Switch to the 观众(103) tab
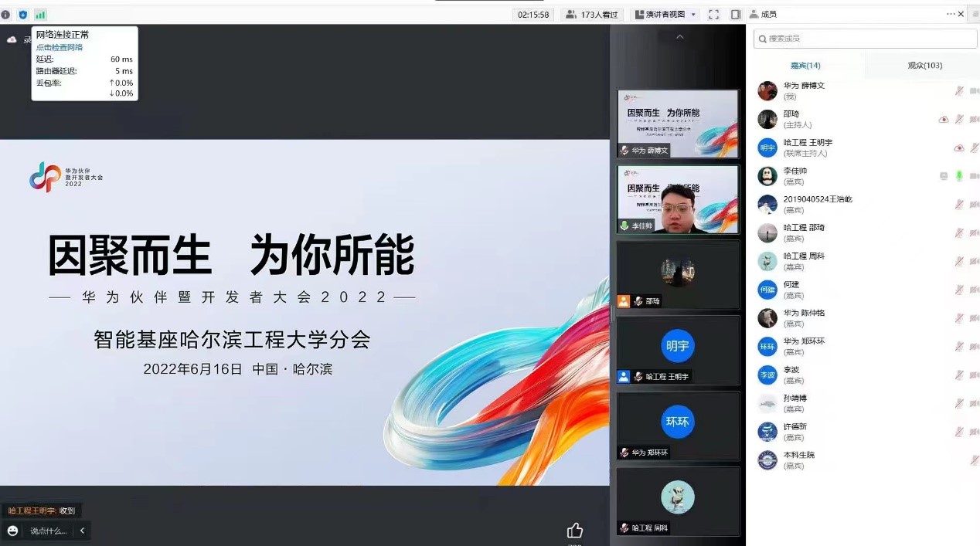This screenshot has height=546, width=980. 924,66
